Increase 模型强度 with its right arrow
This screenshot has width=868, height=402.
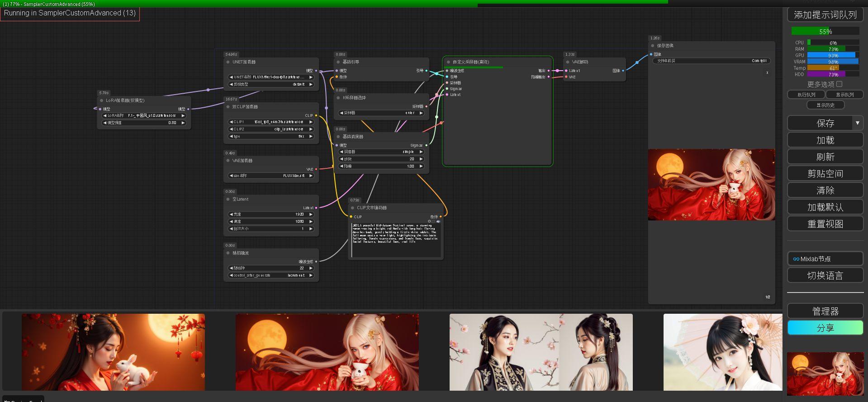click(183, 123)
